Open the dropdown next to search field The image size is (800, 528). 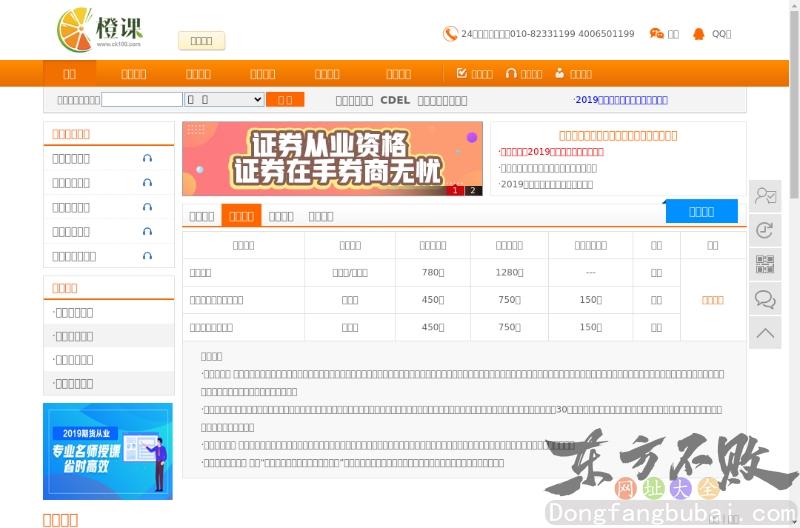point(224,100)
